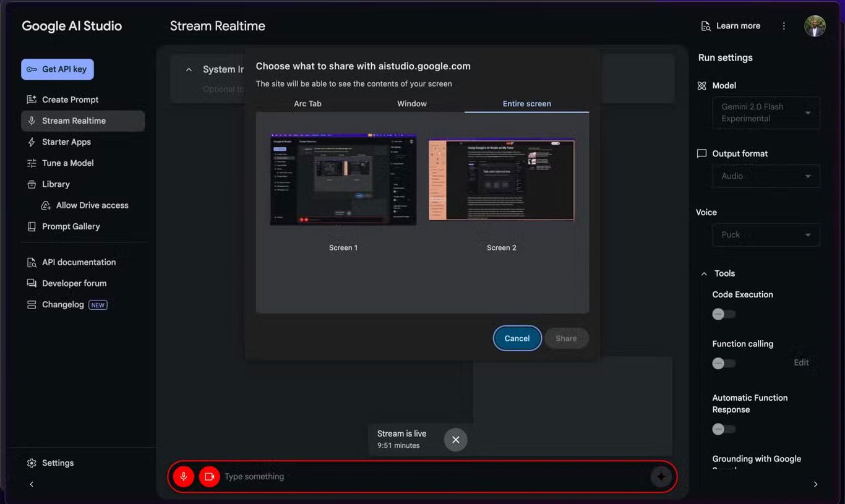Open the Changelog from the sidebar

[x=62, y=304]
